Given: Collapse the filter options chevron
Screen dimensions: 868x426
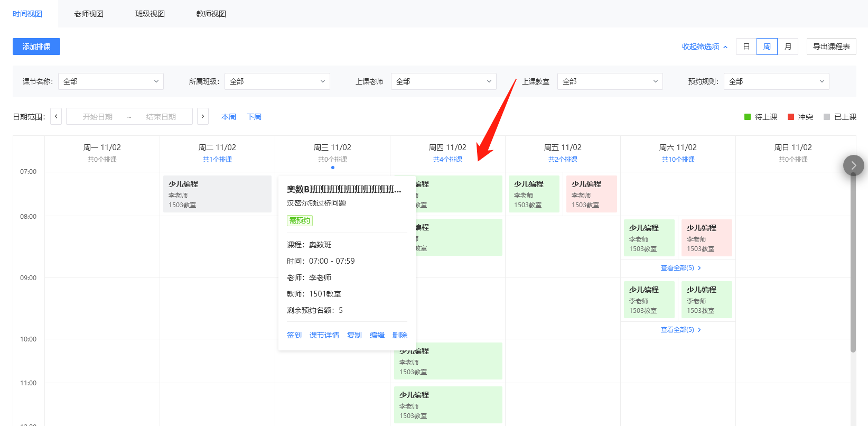Looking at the screenshot, I should pos(725,47).
